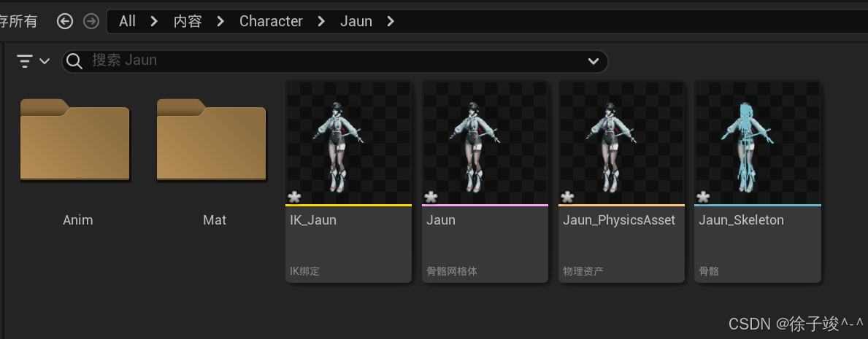Navigate to the 内容 breadcrumb
Image resolution: width=868 pixels, height=339 pixels.
click(188, 22)
